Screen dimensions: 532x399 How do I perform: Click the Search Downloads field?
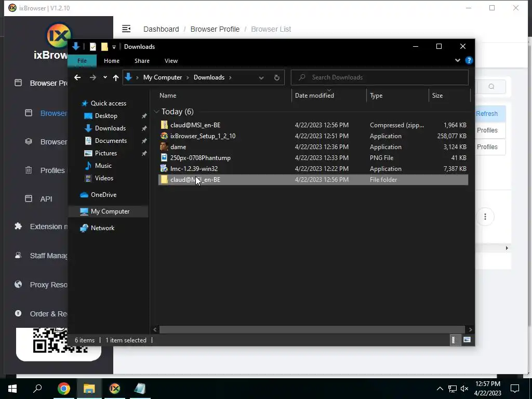click(379, 77)
